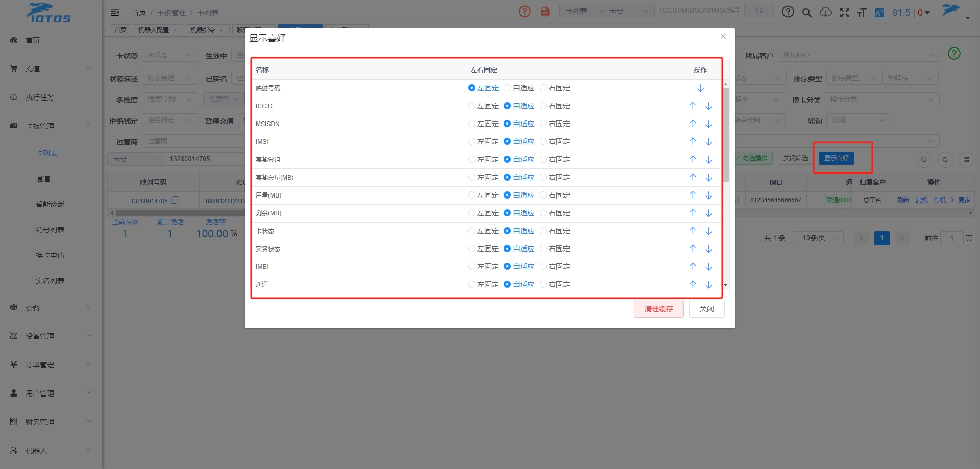980x469 pixels.
Task: Move IMSI row down
Action: coord(708,142)
